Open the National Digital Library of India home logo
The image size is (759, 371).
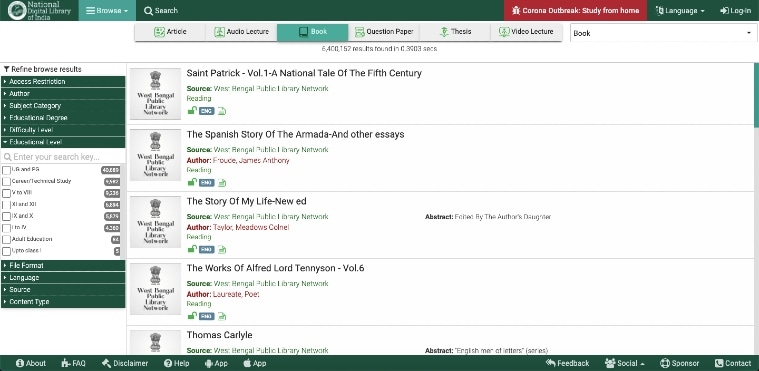coord(39,10)
